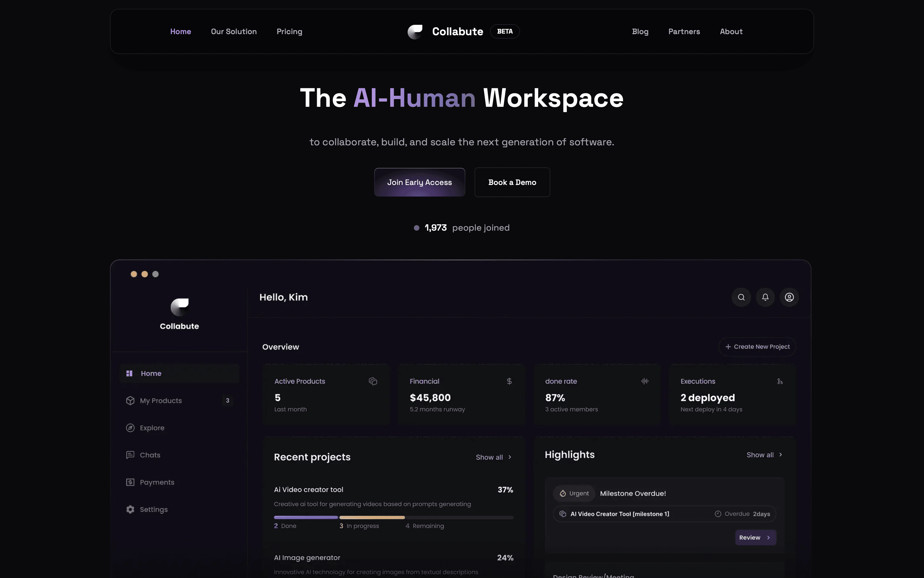This screenshot has width=924, height=578.
Task: Go to Home in the top navigation
Action: point(181,32)
